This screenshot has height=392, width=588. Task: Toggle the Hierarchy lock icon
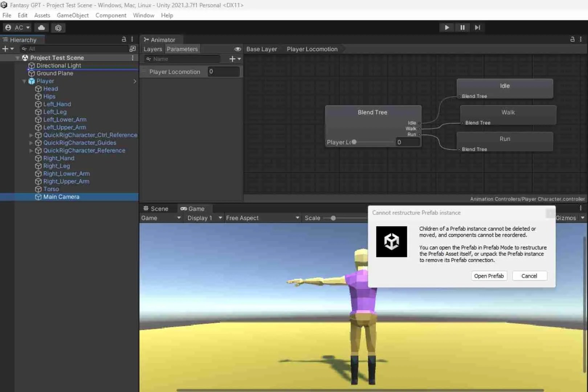(x=124, y=39)
